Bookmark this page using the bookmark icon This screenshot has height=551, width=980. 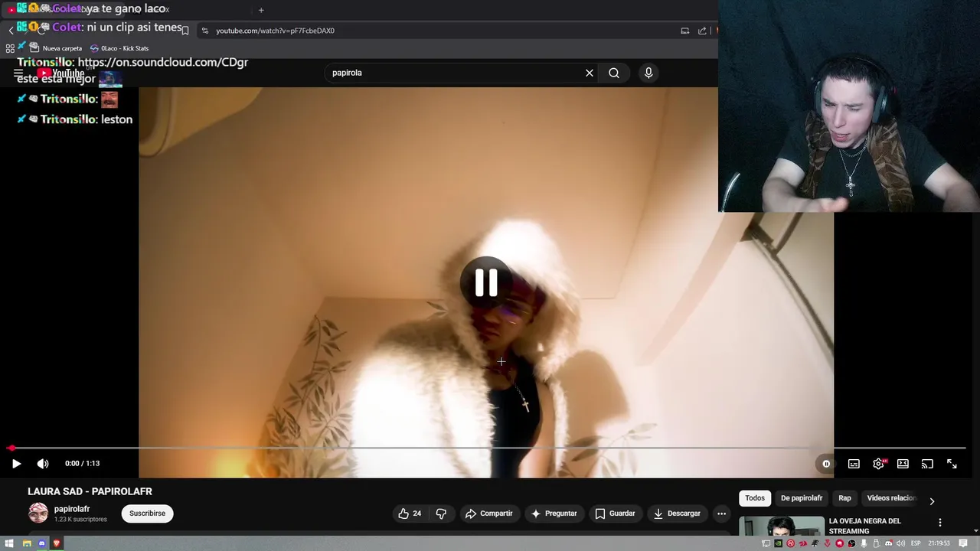pos(185,31)
